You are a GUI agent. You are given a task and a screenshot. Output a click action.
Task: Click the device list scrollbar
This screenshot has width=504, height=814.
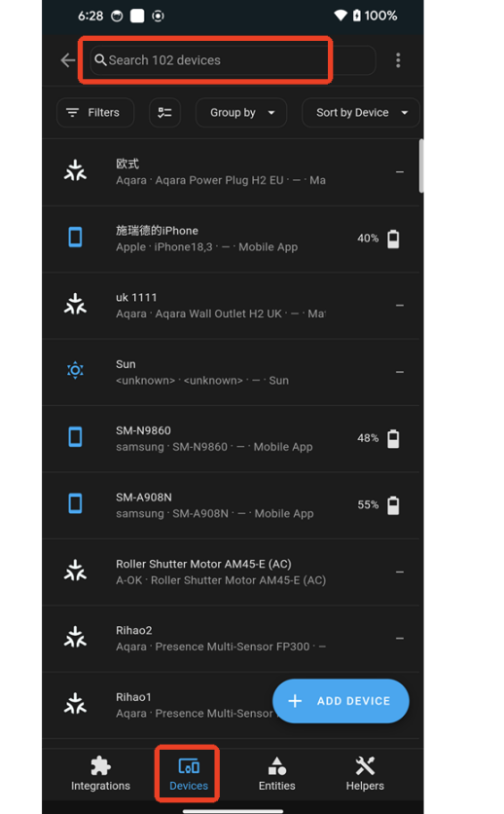point(421,166)
